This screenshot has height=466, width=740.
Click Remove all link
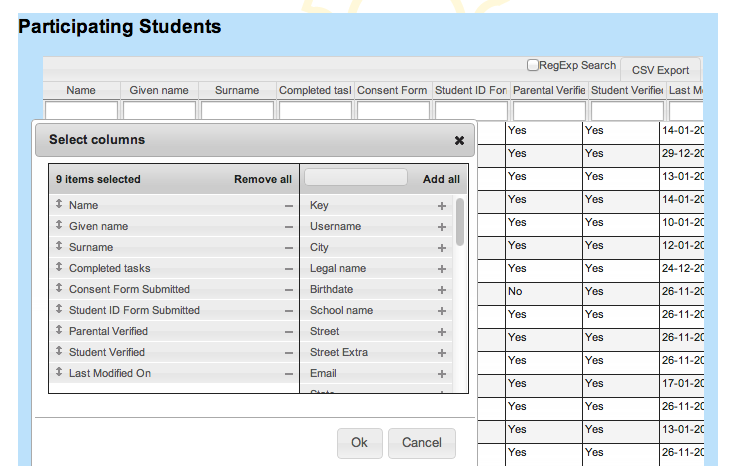click(x=263, y=179)
